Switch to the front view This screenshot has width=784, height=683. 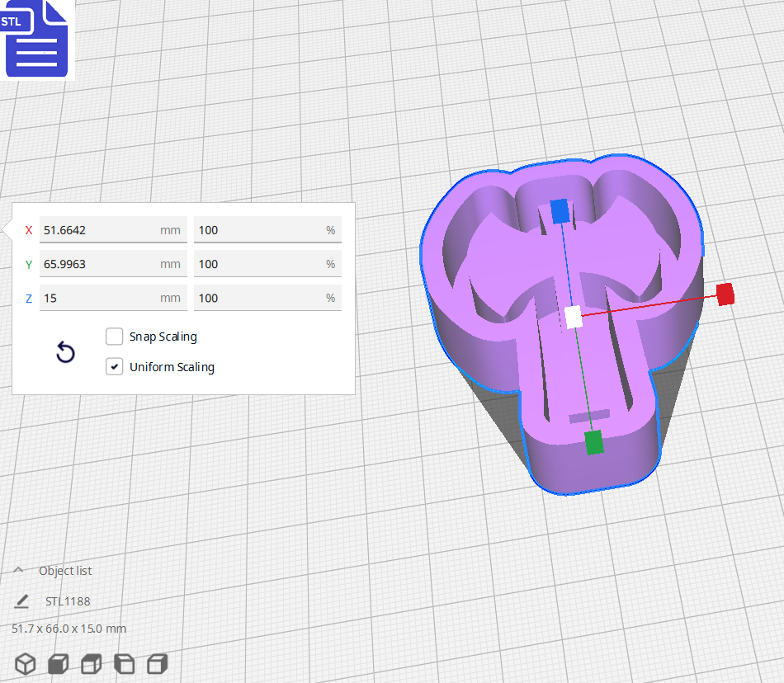coord(57,663)
